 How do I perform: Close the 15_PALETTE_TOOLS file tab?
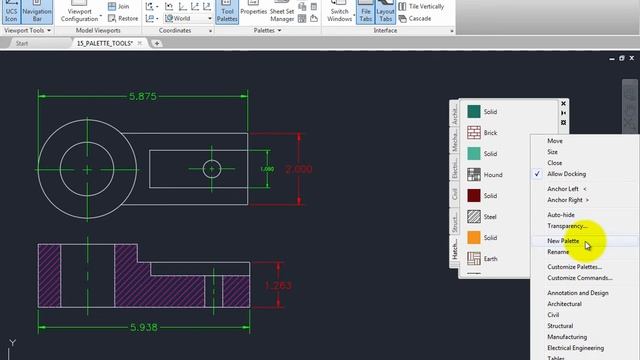[140, 43]
